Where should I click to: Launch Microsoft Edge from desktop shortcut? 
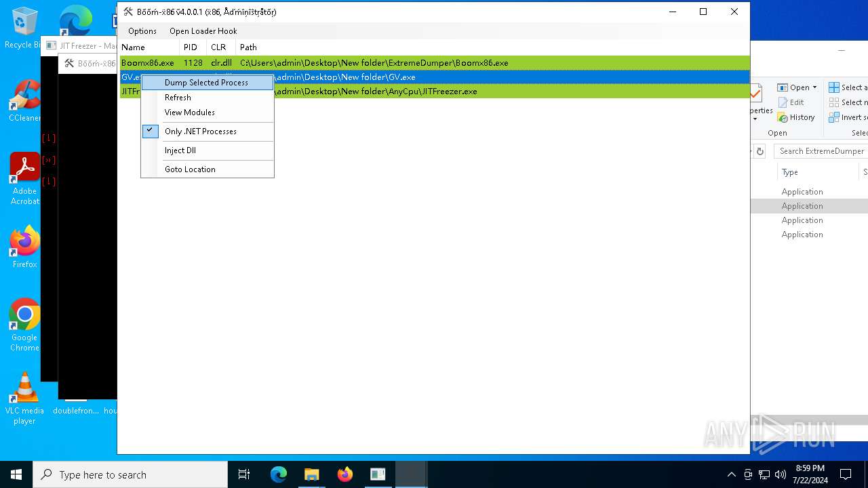pos(75,20)
